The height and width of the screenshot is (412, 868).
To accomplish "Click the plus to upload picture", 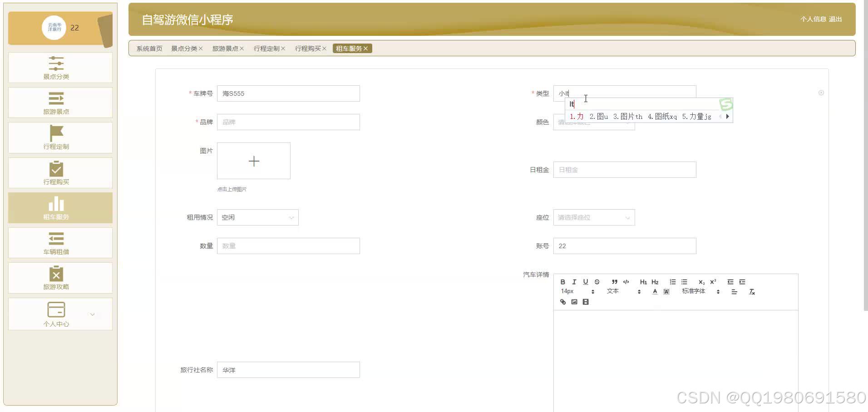I will [x=254, y=161].
